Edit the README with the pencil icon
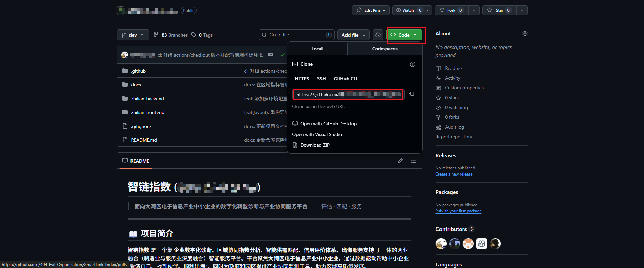Viewport: 644px width, 268px height. 400,161
